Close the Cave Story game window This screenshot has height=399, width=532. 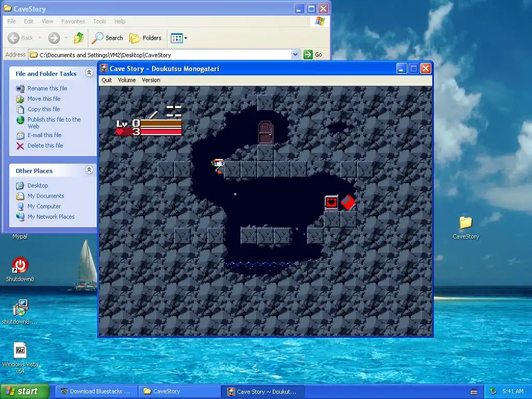tap(426, 69)
